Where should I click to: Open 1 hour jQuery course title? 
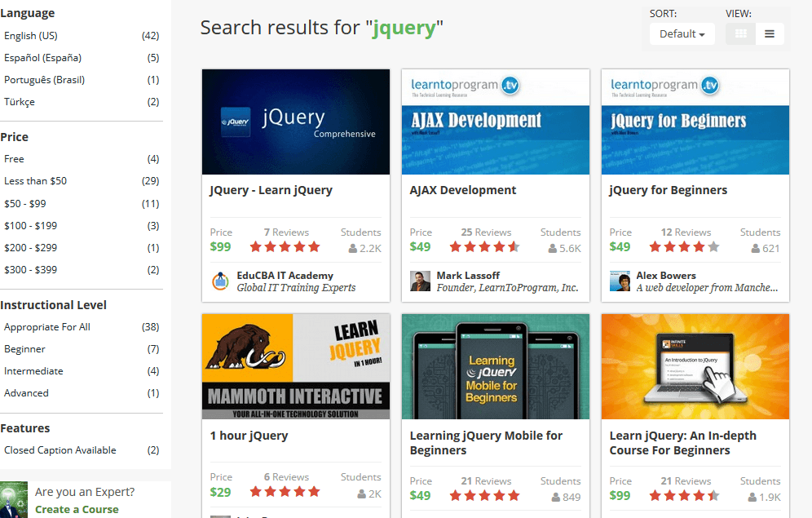[x=249, y=436]
